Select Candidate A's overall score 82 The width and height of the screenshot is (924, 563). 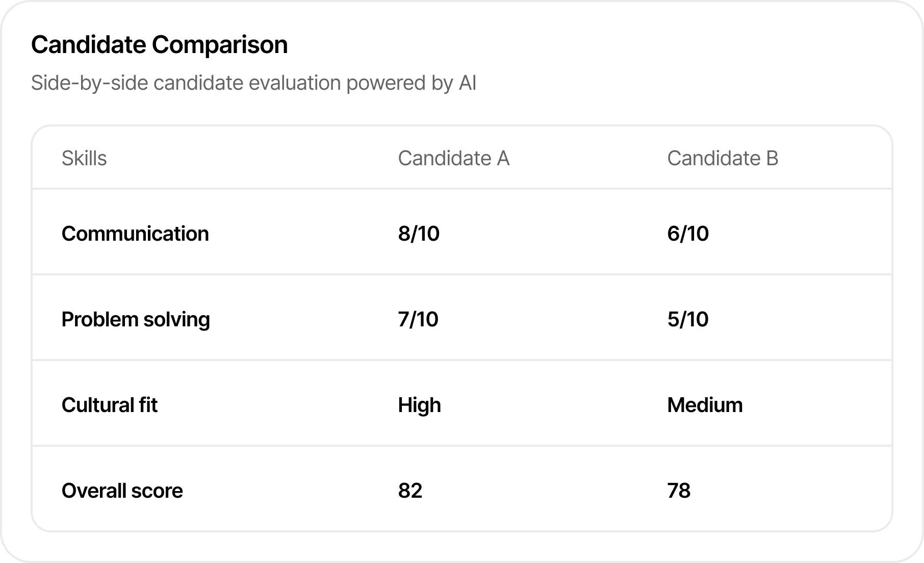coord(410,491)
